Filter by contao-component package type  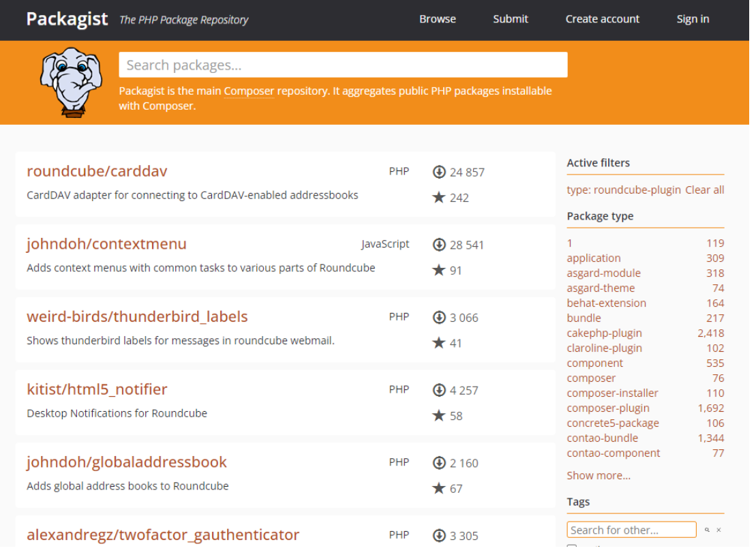click(614, 453)
